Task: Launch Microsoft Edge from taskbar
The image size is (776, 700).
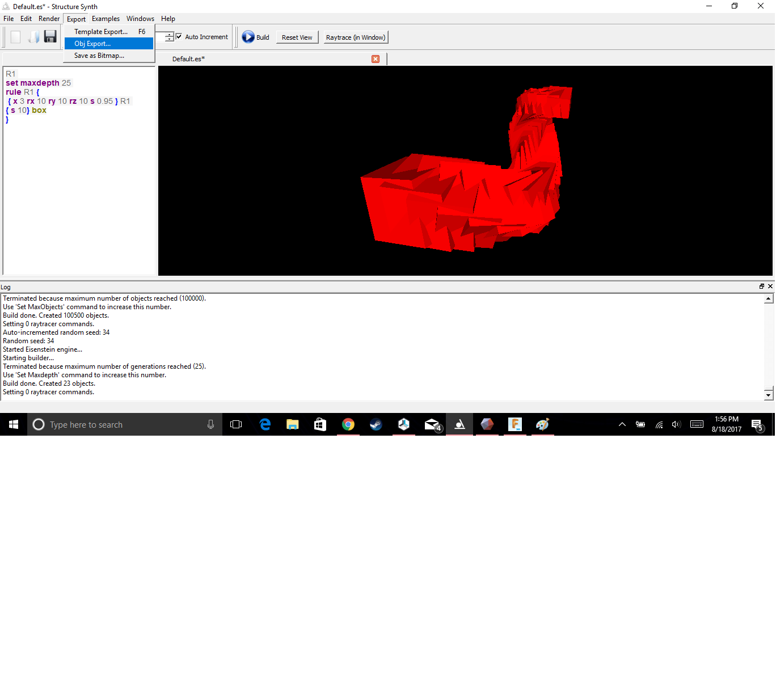Action: point(265,424)
